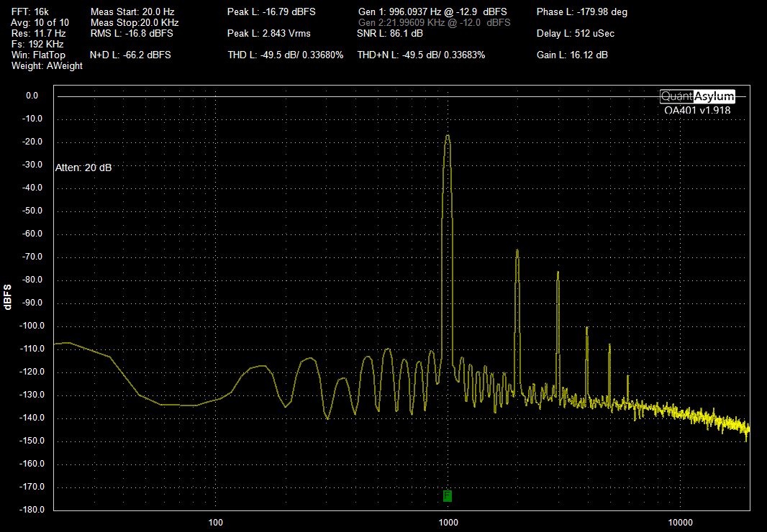Click the greyed Gen 2 21.99609 KHz line

[435, 22]
